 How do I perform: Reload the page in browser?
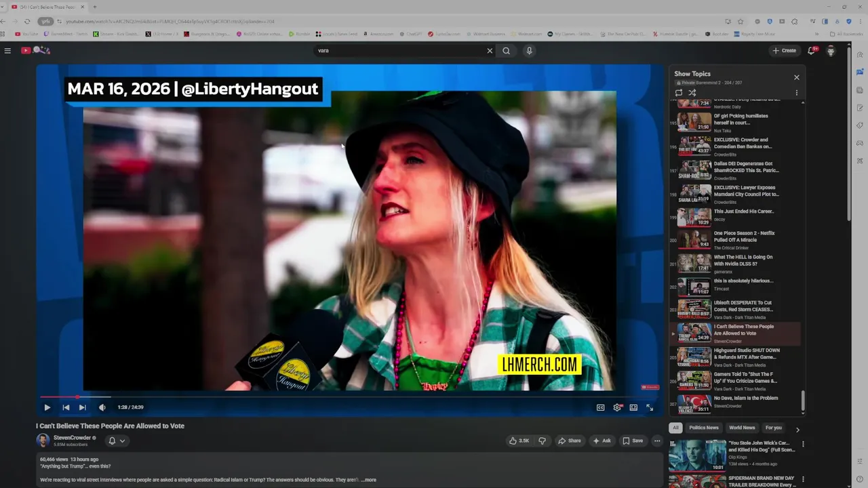(x=27, y=22)
